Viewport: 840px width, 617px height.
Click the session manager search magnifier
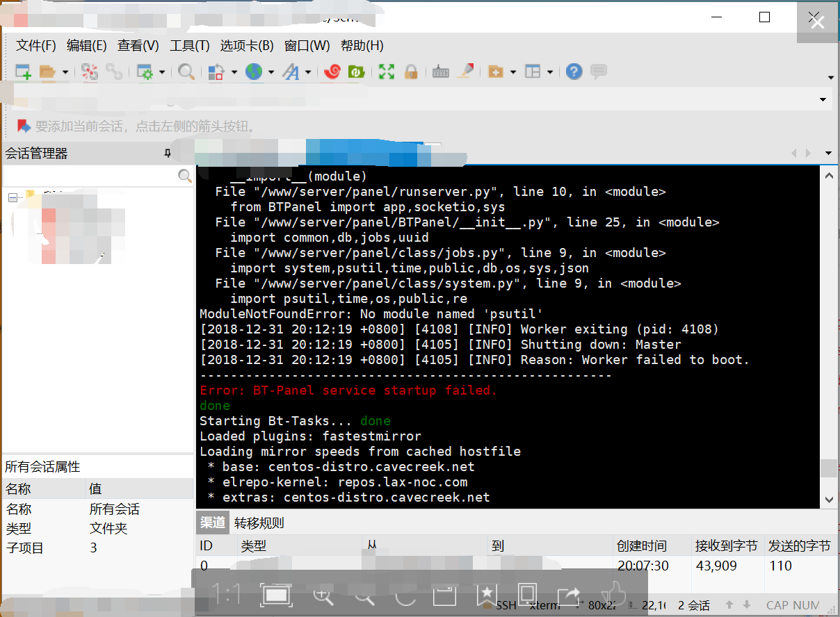tap(184, 176)
